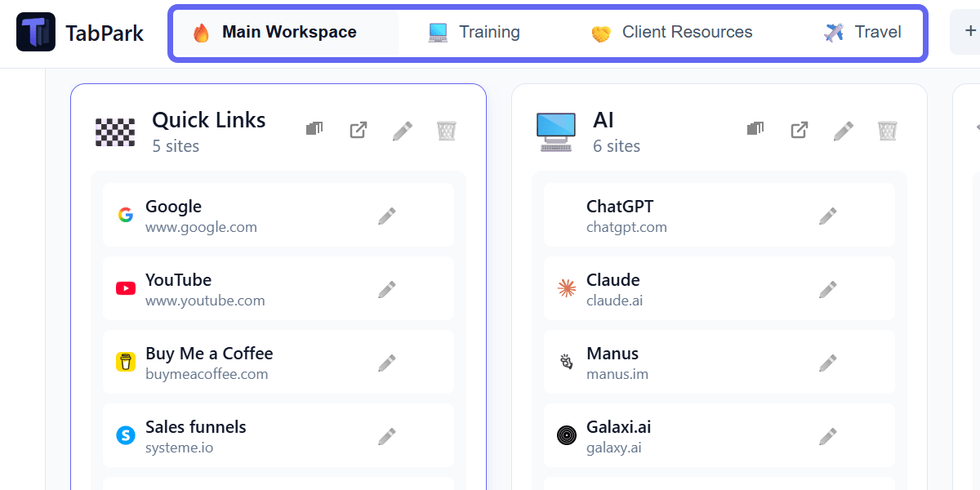Click the manus.im URL text

click(617, 374)
